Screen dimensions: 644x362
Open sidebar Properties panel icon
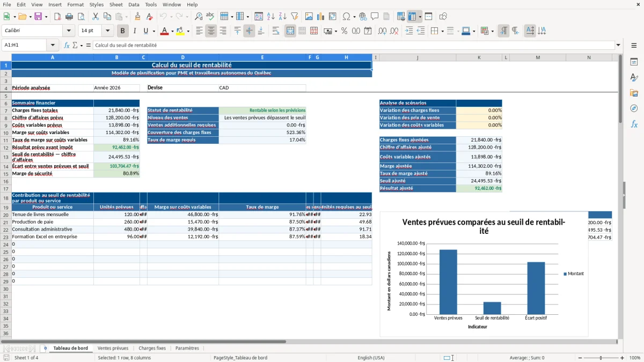(x=634, y=62)
